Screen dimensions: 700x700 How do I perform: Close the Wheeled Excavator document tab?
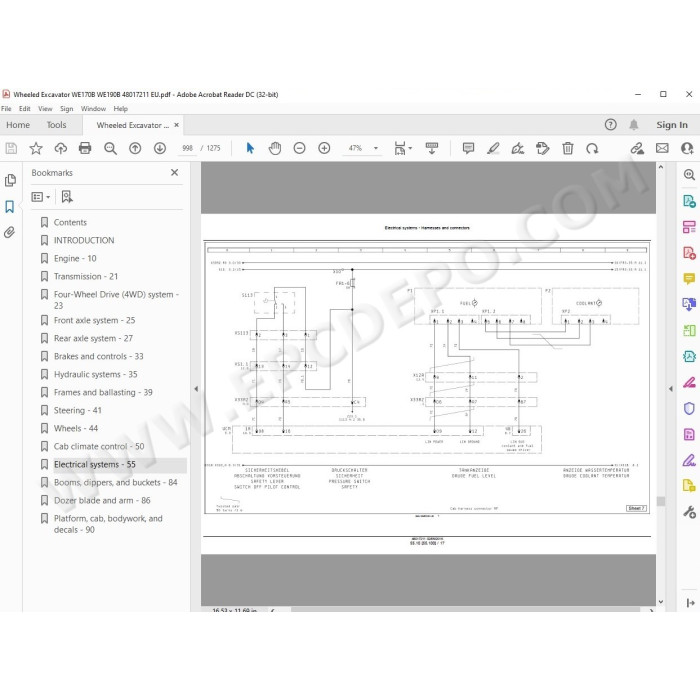[176, 125]
